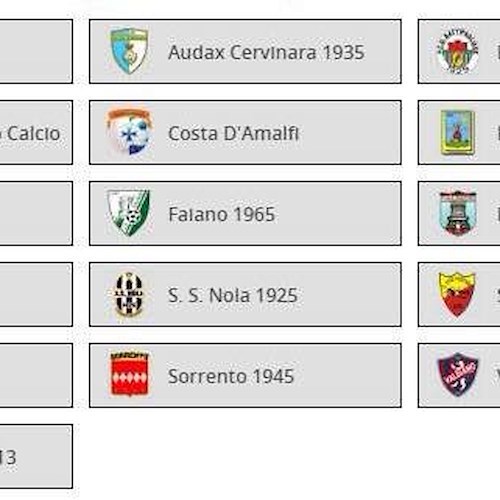The width and height of the screenshot is (500, 500).
Task: Click the round 1929 club crest at top right
Action: (458, 51)
